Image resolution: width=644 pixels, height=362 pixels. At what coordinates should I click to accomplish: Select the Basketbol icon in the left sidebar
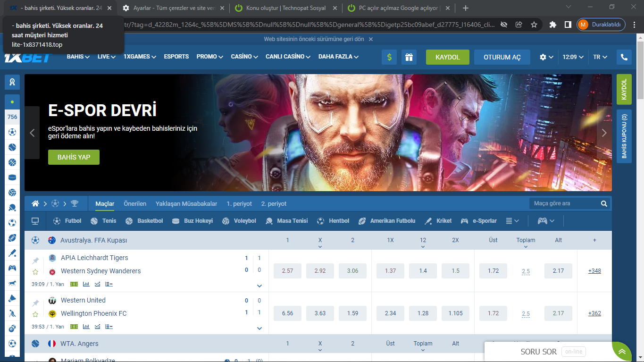pos(12,162)
